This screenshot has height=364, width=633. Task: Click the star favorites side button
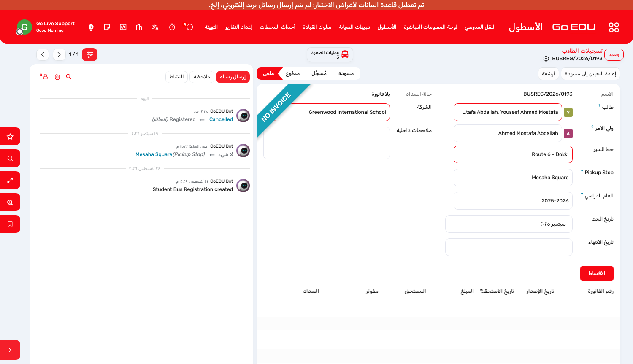point(10,136)
